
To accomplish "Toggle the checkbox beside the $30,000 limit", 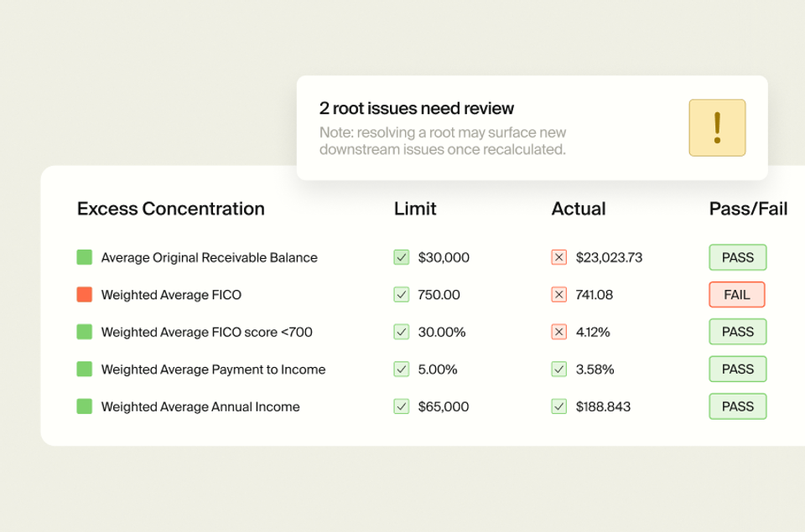I will [402, 257].
